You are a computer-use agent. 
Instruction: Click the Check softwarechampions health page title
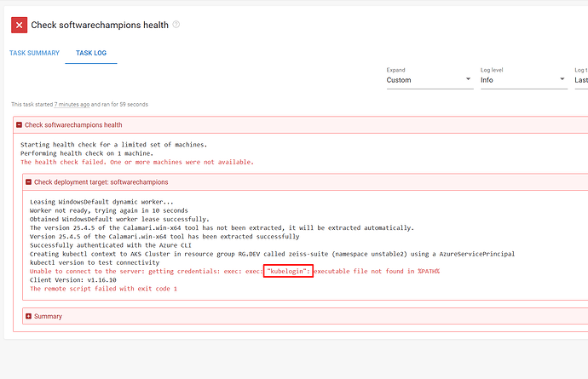100,25
